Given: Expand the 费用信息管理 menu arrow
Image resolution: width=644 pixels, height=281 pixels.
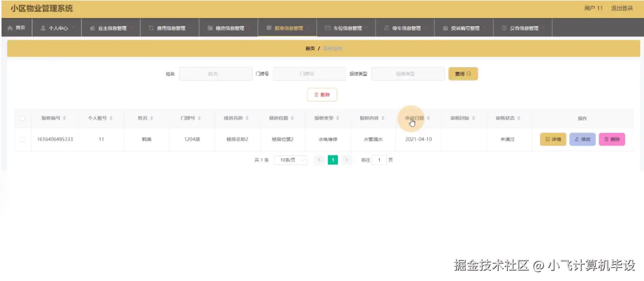Looking at the screenshot, I should pyautogui.click(x=191, y=28).
